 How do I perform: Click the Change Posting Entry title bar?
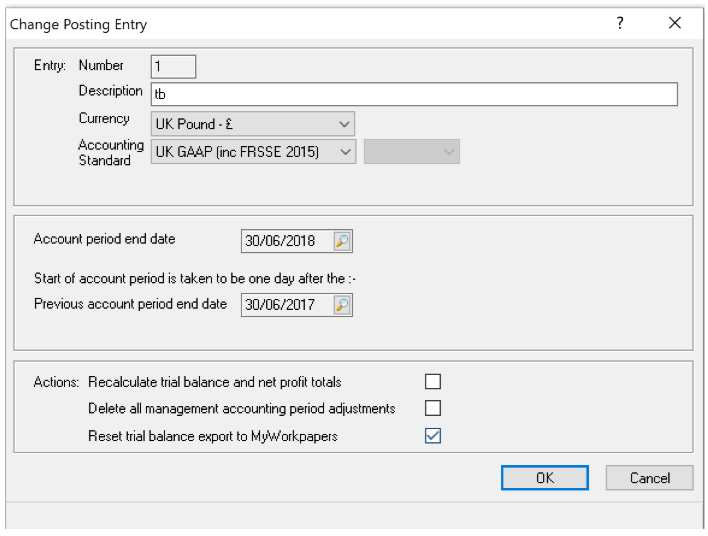[x=300, y=23]
